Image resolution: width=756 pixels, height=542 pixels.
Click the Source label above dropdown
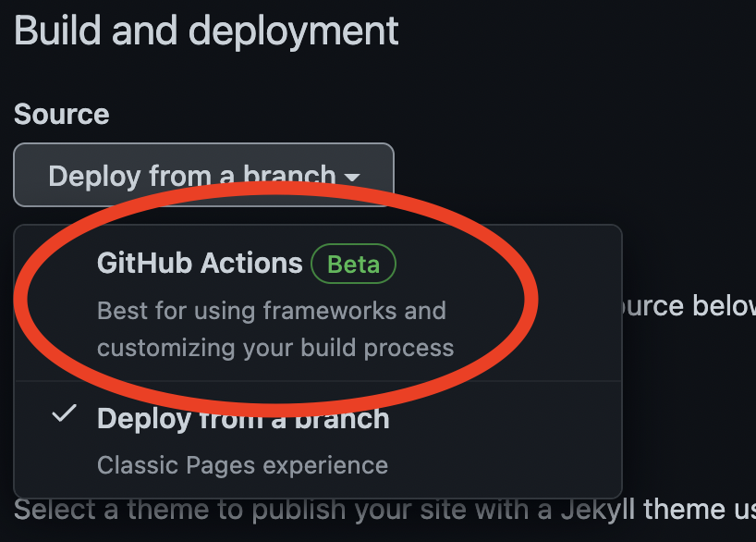[61, 115]
